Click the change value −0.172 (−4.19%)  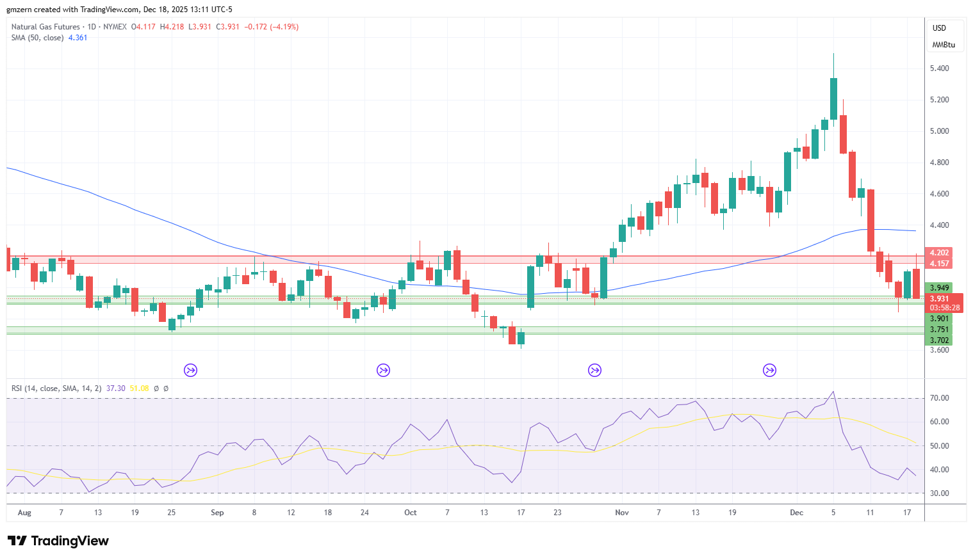point(272,27)
